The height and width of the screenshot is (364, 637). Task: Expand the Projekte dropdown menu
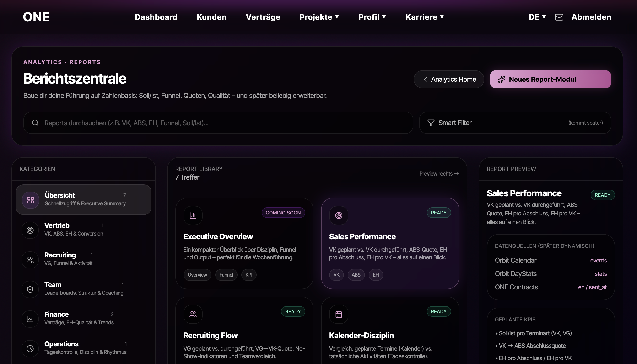tap(319, 17)
